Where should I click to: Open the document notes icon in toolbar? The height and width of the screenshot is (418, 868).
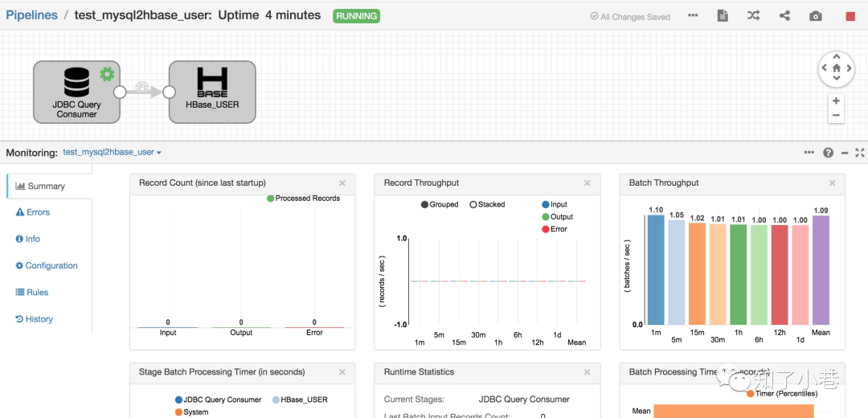pos(723,15)
